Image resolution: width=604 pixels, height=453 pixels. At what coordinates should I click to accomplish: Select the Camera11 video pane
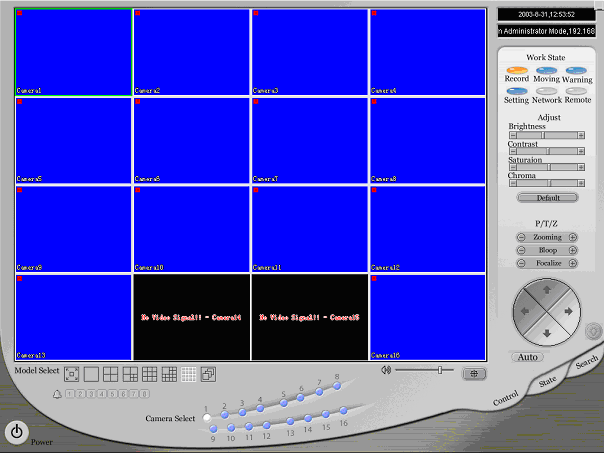pos(310,229)
